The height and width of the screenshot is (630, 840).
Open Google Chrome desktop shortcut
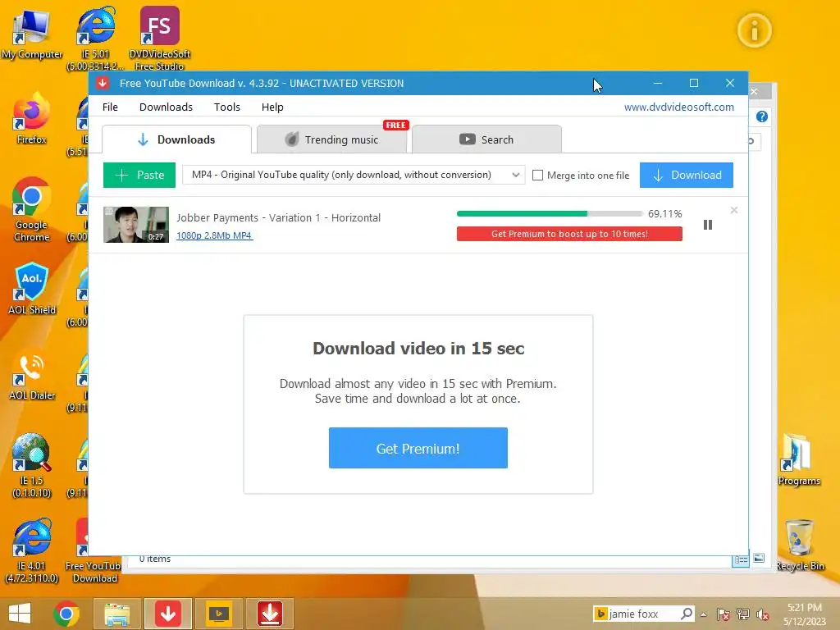coord(32,210)
